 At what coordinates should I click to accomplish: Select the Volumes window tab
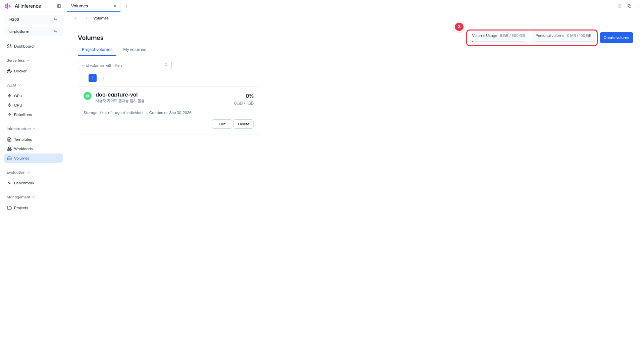pos(94,6)
